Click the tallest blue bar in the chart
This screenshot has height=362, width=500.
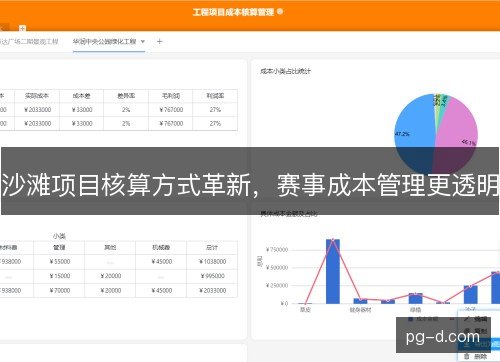333,271
